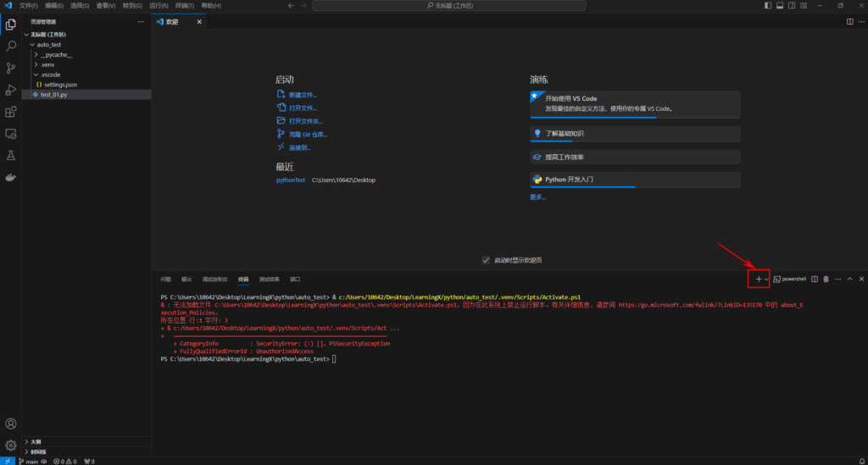
Task: Open the 终端(T) menu in menu bar
Action: (x=184, y=5)
